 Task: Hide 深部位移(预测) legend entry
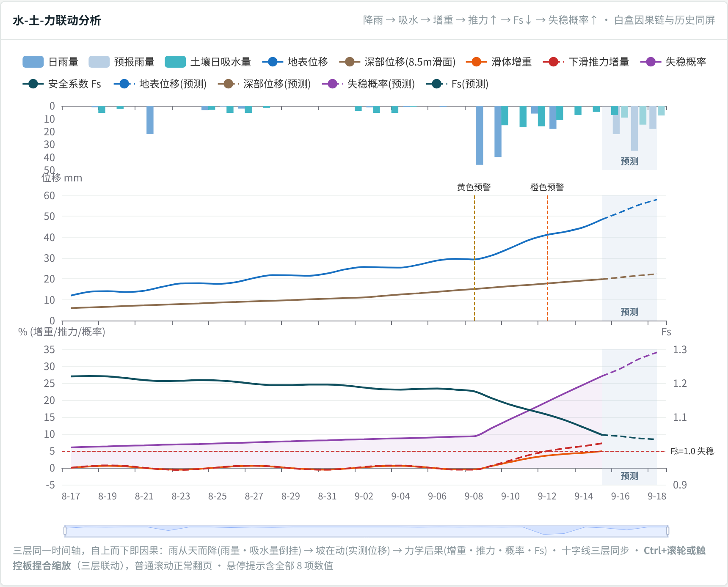(264, 84)
